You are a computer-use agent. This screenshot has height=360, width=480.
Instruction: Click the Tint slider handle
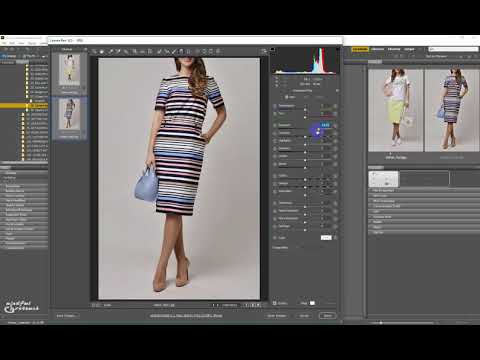point(305,117)
